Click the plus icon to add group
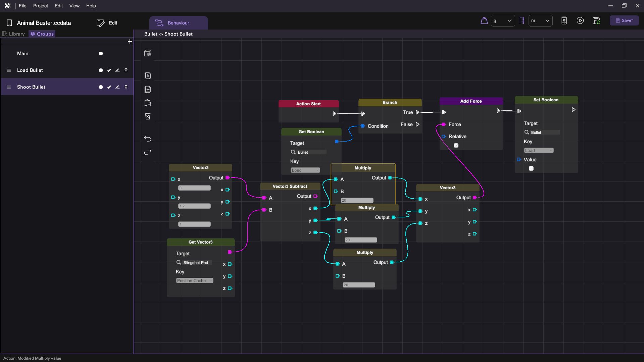 click(x=130, y=42)
